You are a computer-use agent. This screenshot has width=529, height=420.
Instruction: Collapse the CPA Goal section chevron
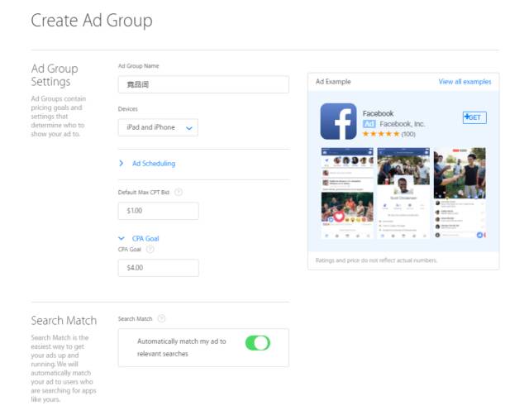pos(122,238)
